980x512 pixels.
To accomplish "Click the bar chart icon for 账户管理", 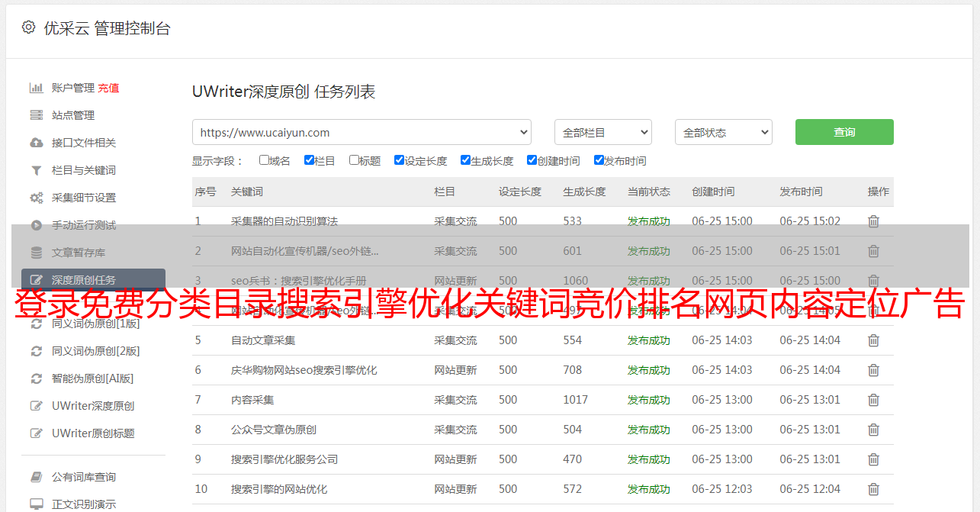I will point(36,88).
